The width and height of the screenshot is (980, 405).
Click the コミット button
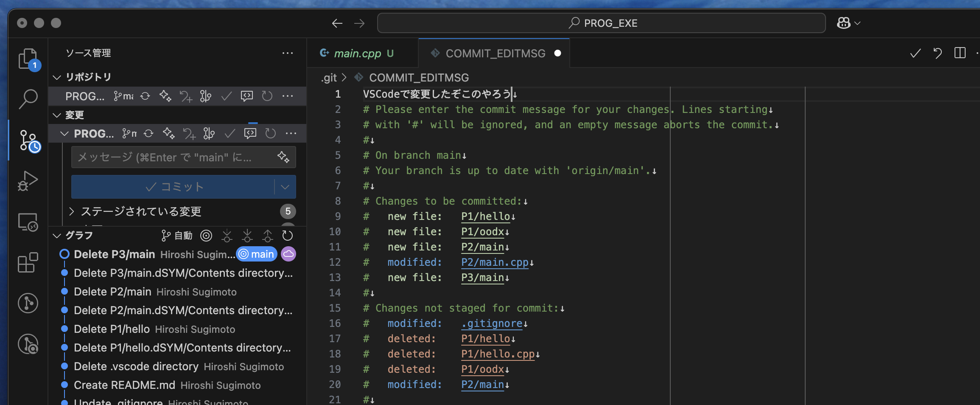[173, 187]
